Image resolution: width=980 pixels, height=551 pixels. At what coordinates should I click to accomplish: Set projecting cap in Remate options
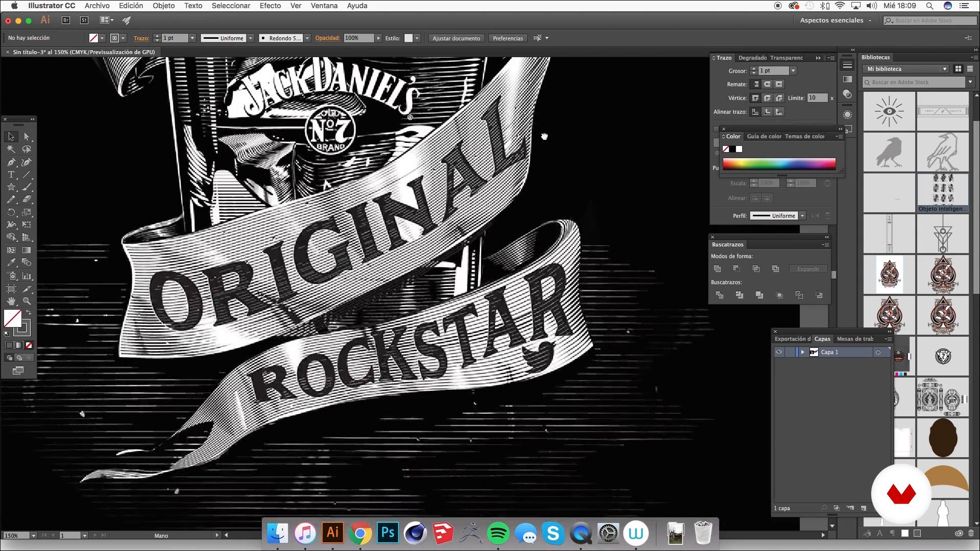tap(779, 84)
